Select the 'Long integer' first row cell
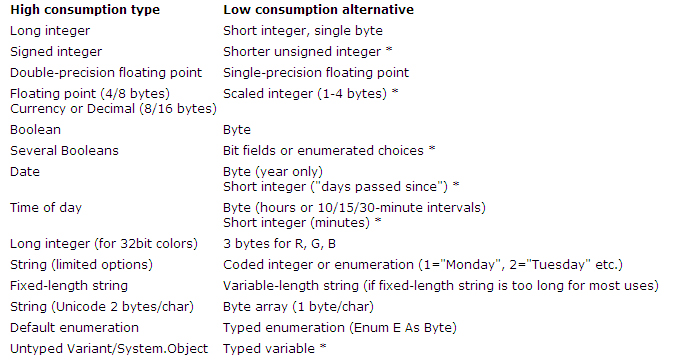Viewport: 673px width, 361px height. (x=50, y=31)
